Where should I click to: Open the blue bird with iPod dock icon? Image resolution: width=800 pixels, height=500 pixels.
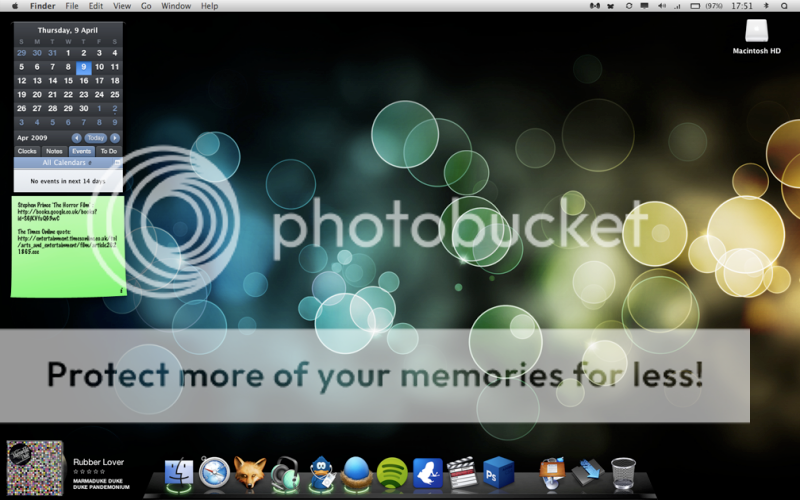pos(321,473)
